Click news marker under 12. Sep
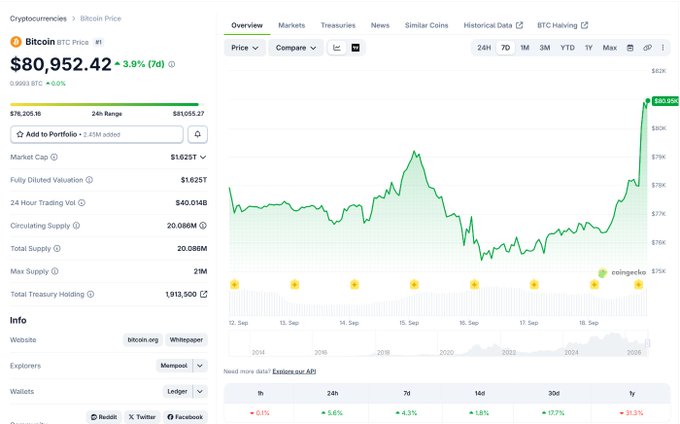The width and height of the screenshot is (680, 424). pos(235,284)
